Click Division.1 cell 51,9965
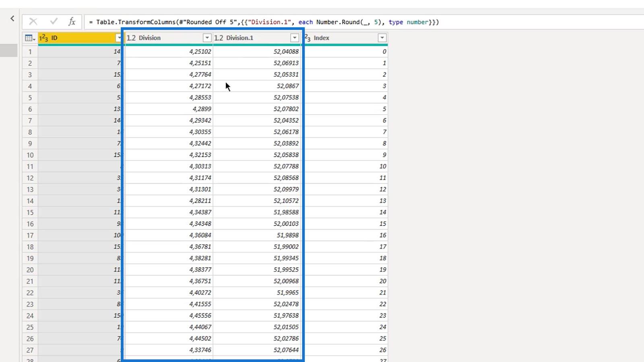Screen dimensions: 644x362 click(257, 292)
